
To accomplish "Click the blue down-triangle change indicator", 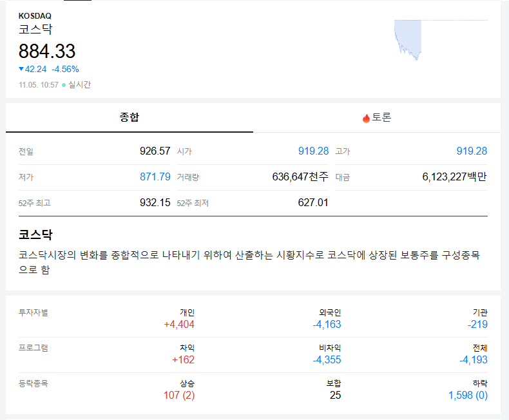I will tap(21, 69).
